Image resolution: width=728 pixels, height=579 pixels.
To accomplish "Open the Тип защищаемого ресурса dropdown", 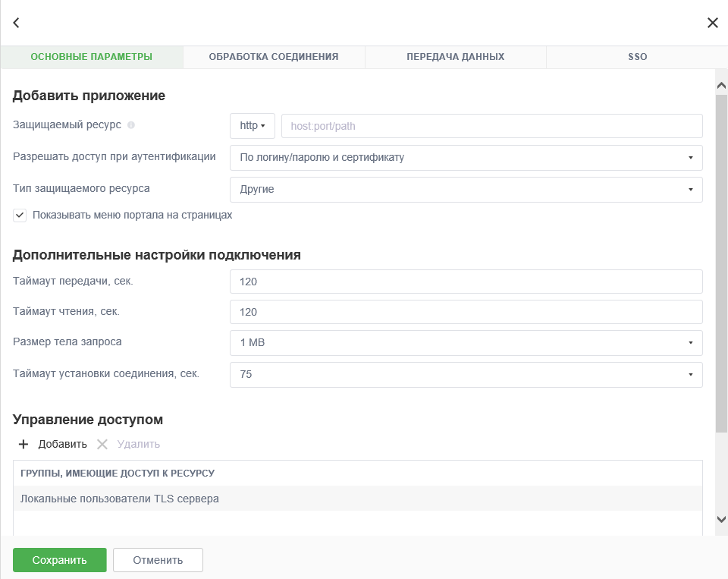I will tap(466, 190).
